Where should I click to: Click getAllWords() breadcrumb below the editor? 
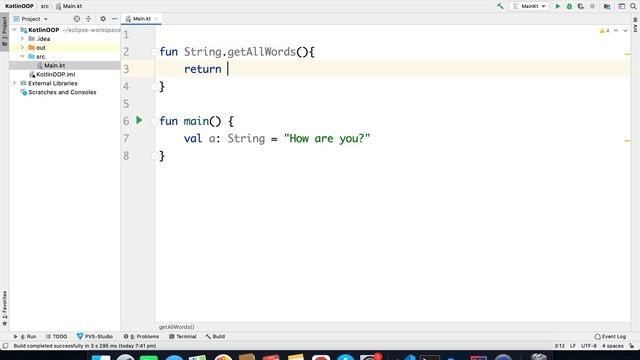(x=176, y=327)
